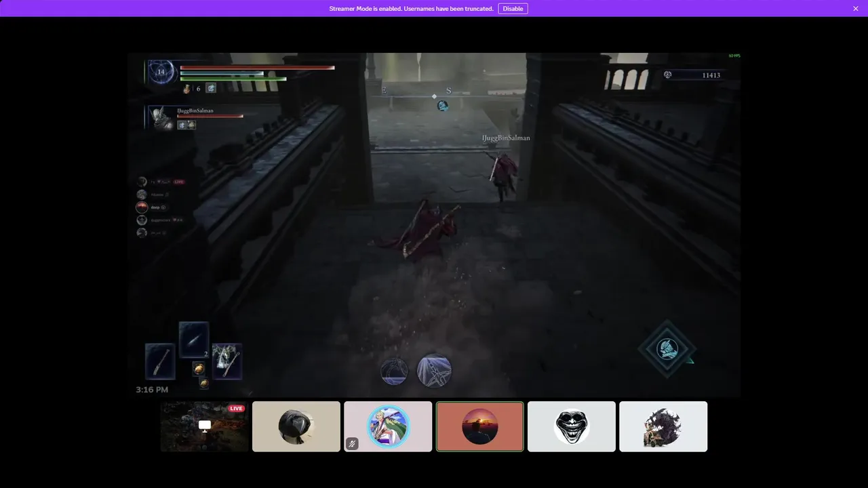The image size is (868, 488).
Task: Click the flask icon next to the number 6
Action: point(186,88)
